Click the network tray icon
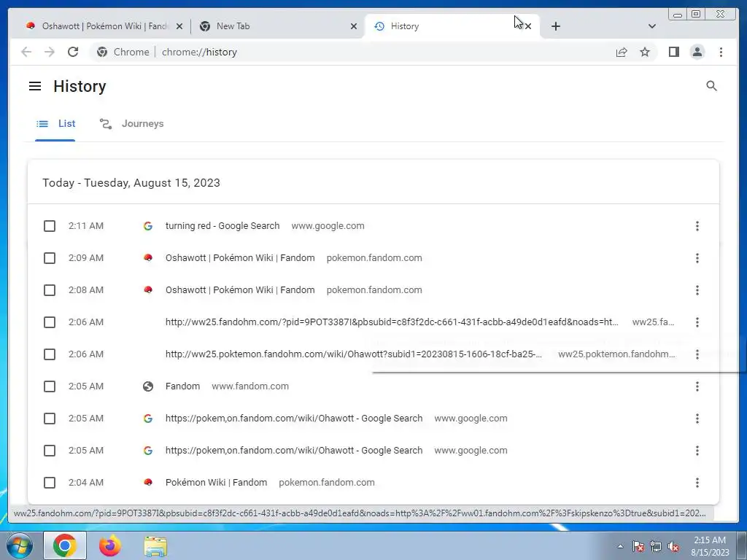747x560 pixels. coord(656,547)
